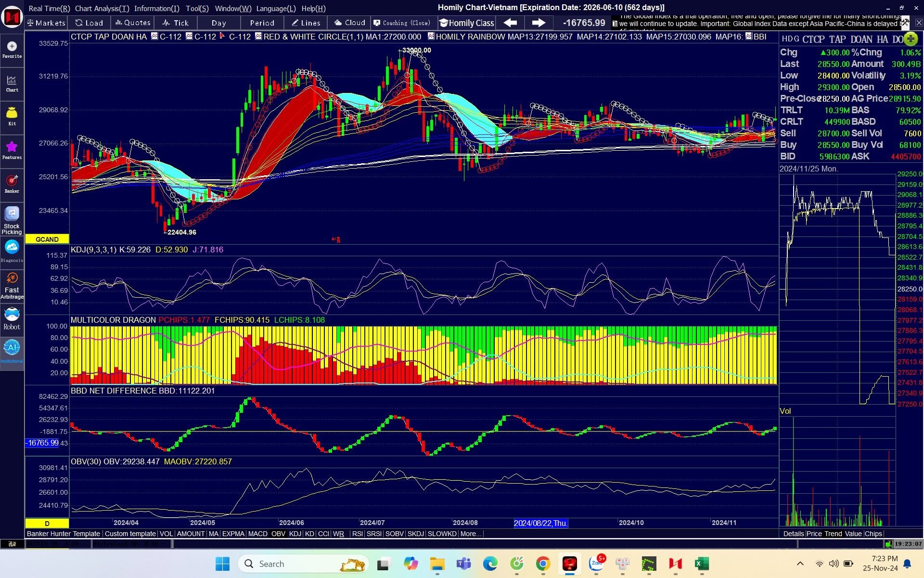
Task: Open the Banker sidebar icon
Action: [x=12, y=184]
